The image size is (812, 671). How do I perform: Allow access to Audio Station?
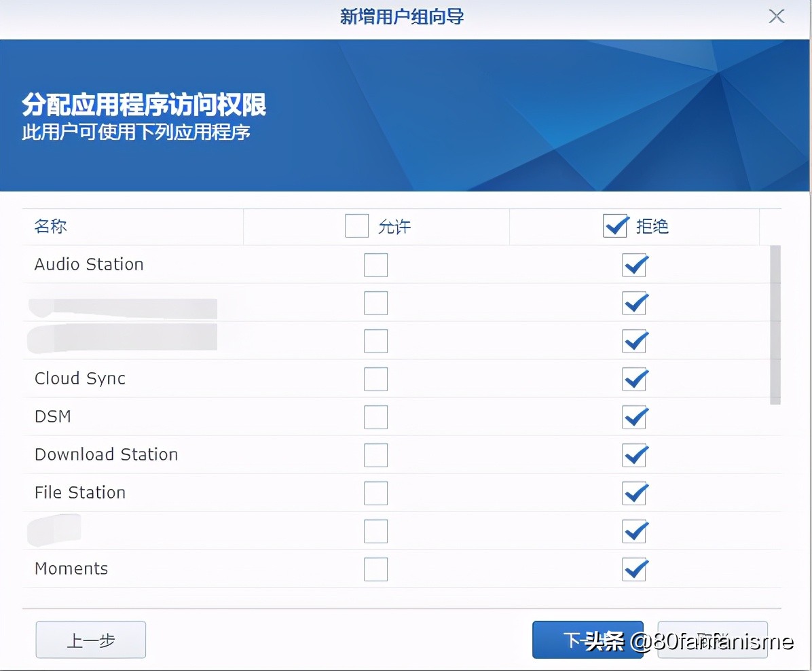pos(375,265)
